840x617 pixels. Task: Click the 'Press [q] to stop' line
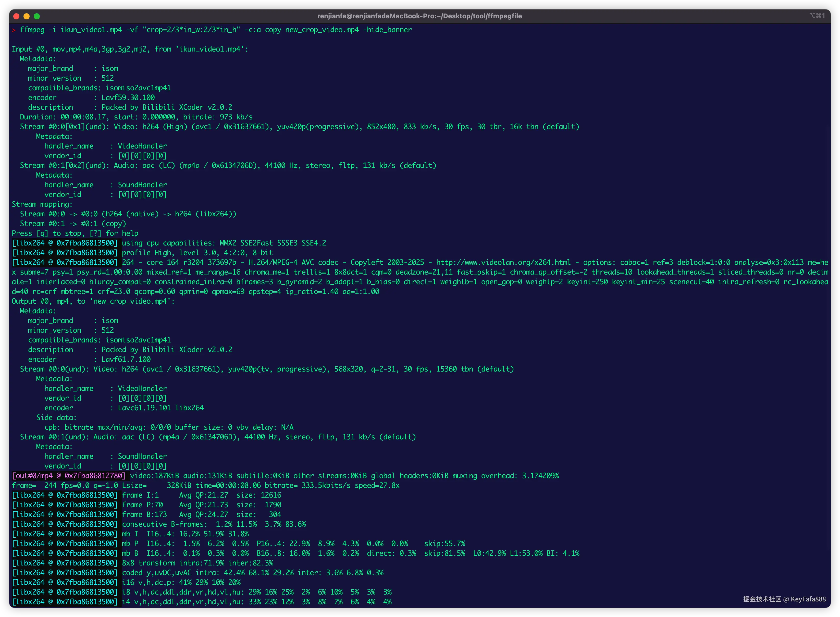tap(75, 233)
